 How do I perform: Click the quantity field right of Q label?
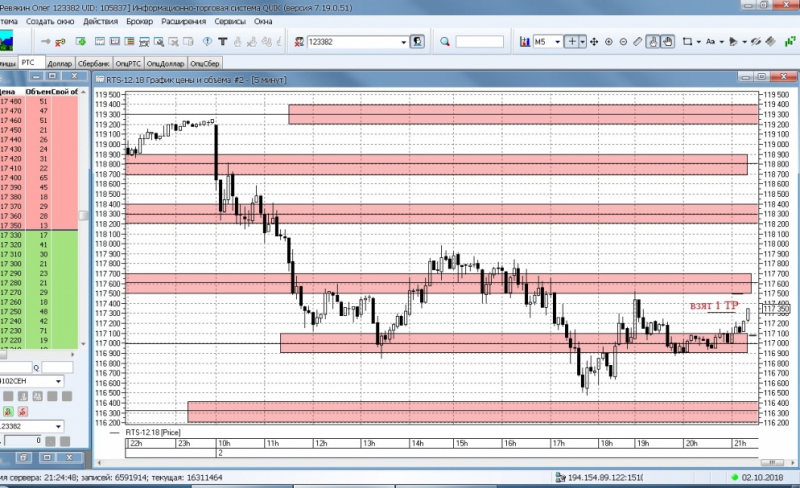(x=57, y=367)
